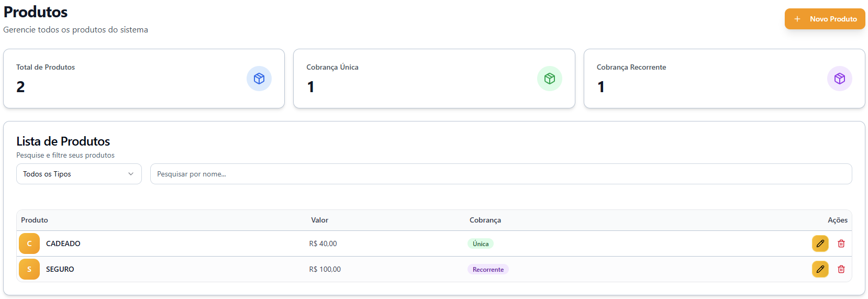Click the Única billing badge
This screenshot has height=299, width=868.
(480, 243)
